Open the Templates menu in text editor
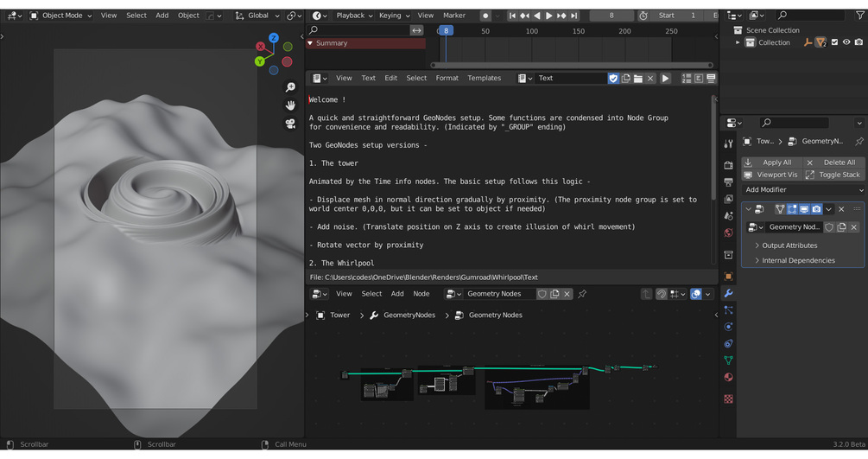The height and width of the screenshot is (459, 868). click(484, 78)
